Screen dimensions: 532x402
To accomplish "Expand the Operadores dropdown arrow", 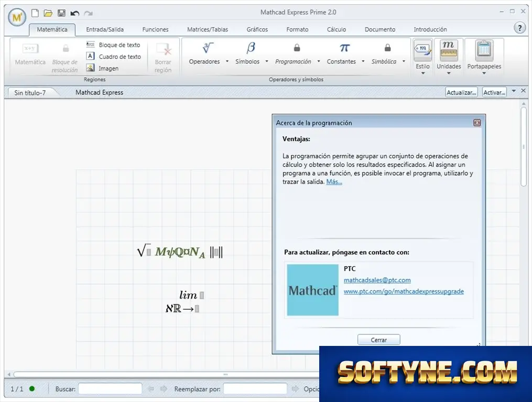I will (227, 61).
